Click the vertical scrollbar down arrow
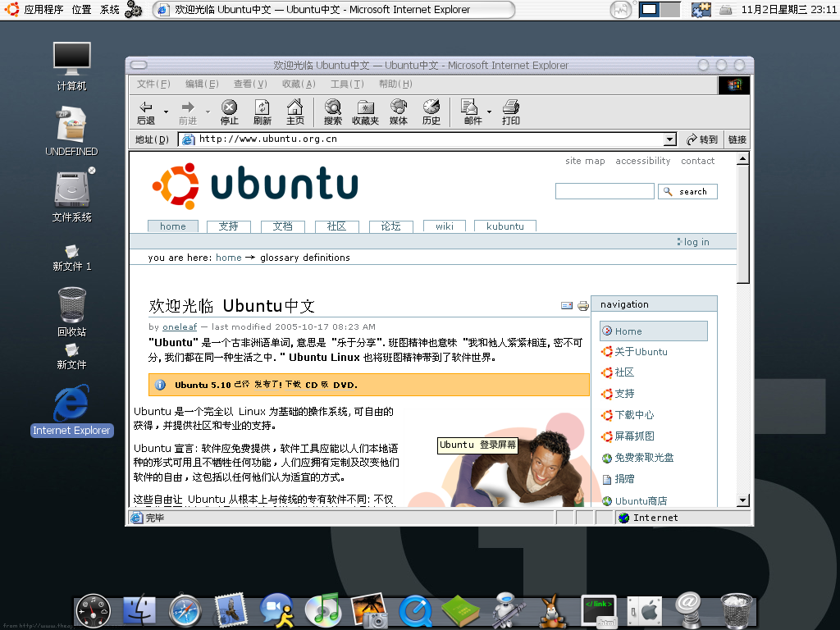Viewport: 840px width, 630px height. (742, 501)
